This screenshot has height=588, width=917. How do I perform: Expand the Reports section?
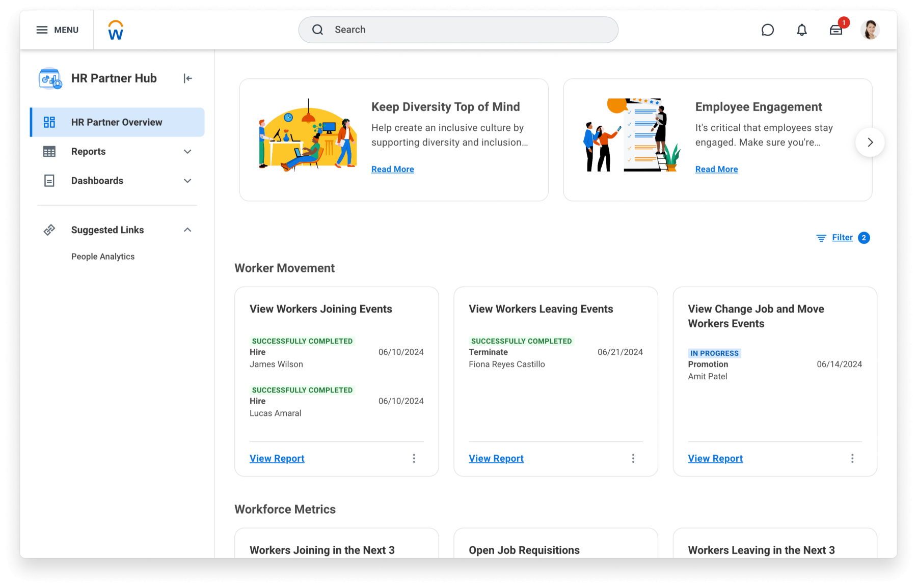pyautogui.click(x=187, y=152)
